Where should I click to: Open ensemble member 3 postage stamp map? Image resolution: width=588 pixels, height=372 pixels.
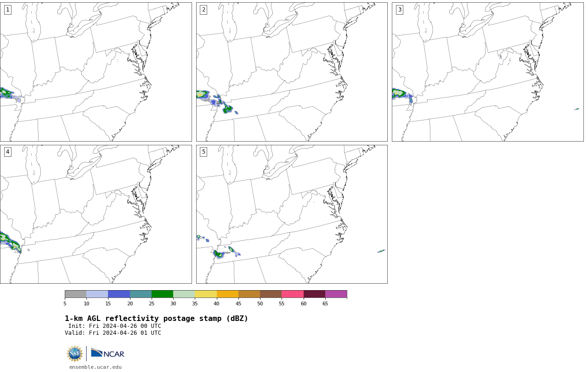coord(487,72)
